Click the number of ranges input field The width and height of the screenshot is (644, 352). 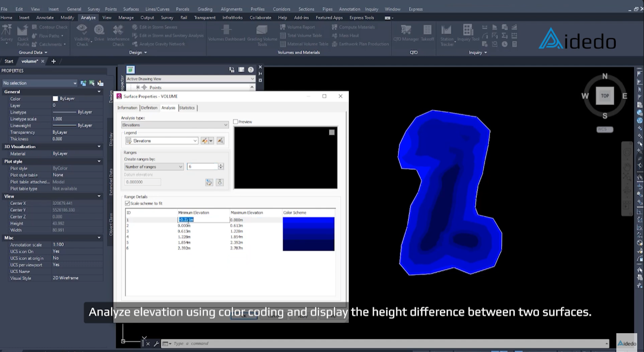coord(203,167)
